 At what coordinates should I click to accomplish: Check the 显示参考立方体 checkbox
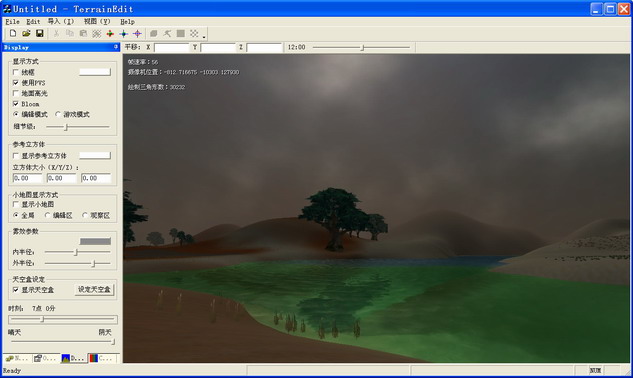[x=16, y=155]
